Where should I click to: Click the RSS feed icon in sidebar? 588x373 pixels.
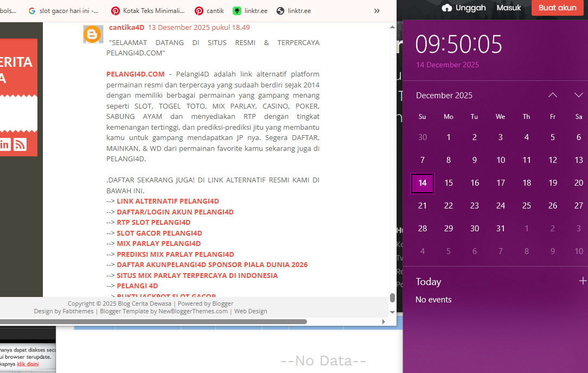coord(20,144)
